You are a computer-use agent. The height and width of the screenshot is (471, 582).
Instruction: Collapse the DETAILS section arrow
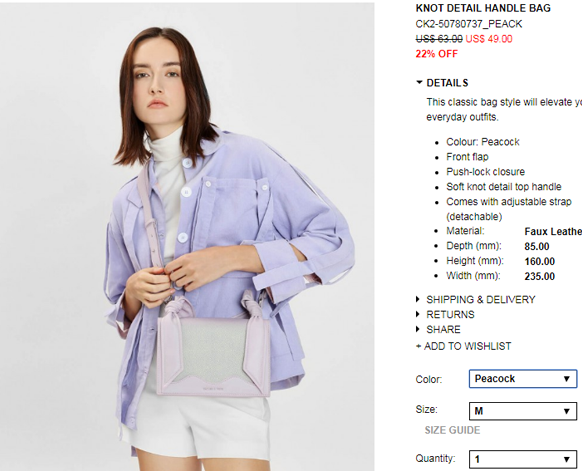coord(419,82)
